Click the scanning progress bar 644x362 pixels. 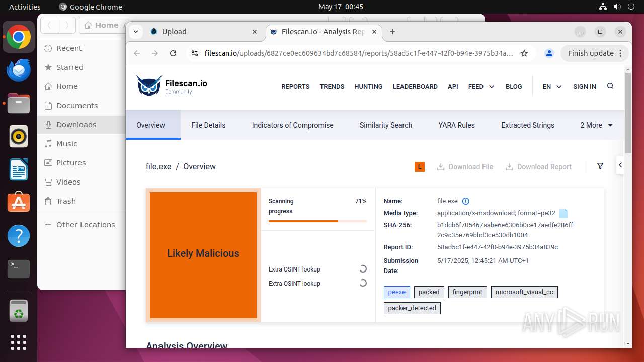click(x=317, y=221)
